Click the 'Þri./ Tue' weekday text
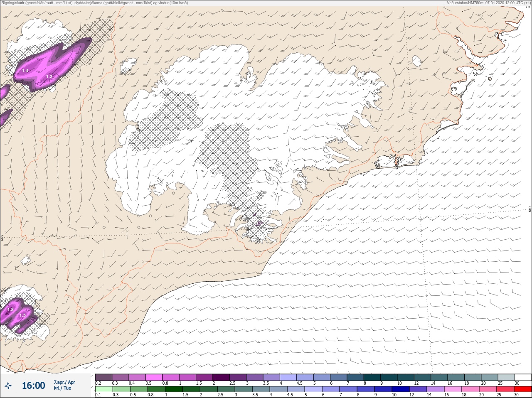532x398 pixels. (62, 388)
